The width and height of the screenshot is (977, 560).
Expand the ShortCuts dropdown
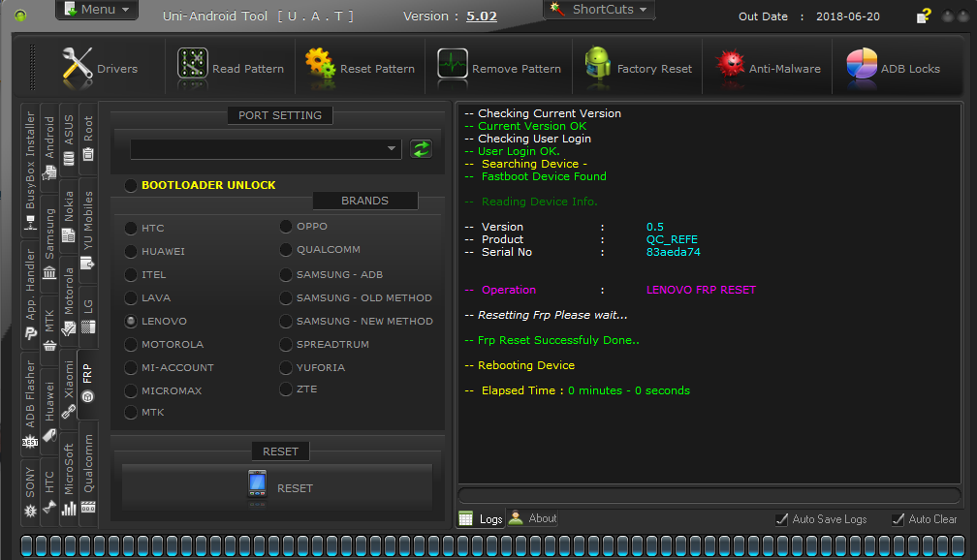coord(599,10)
